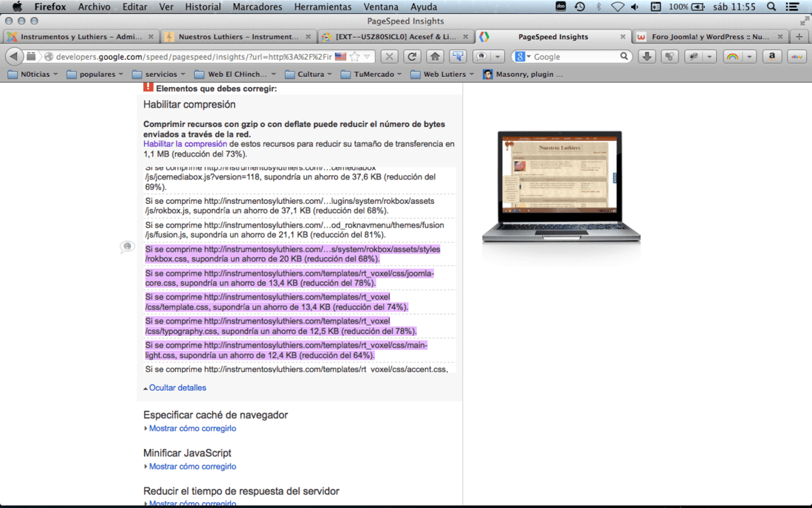This screenshot has height=508, width=812.
Task: Open the Notification Center list icon
Action: [792, 7]
